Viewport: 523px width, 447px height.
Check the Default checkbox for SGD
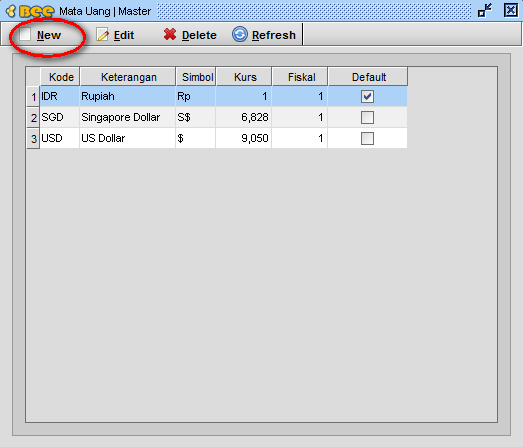click(367, 117)
